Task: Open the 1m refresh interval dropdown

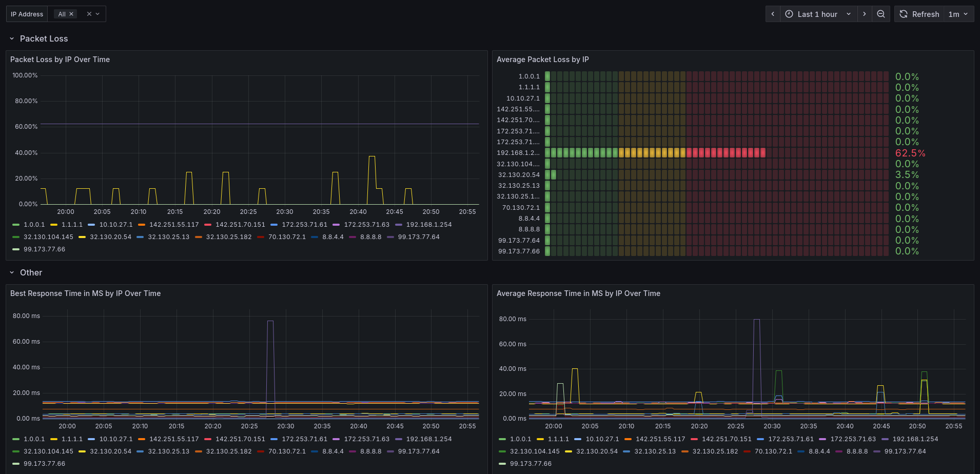Action: [x=958, y=14]
